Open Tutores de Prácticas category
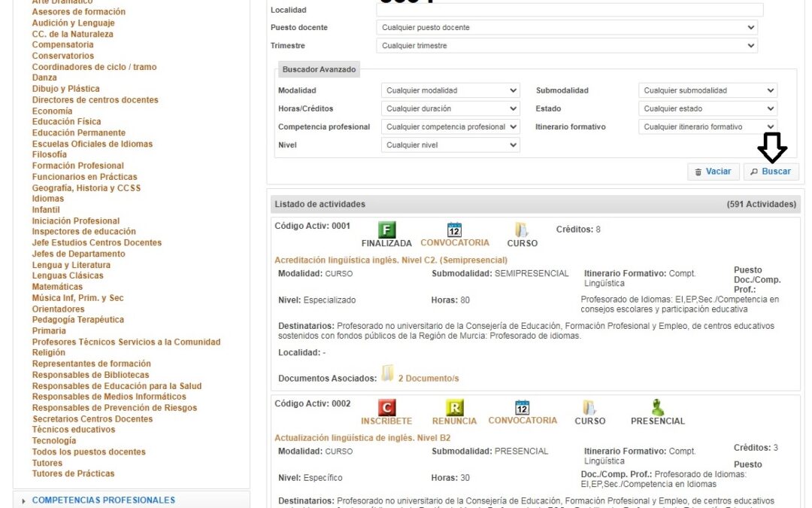Image resolution: width=812 pixels, height=508 pixels. point(73,473)
